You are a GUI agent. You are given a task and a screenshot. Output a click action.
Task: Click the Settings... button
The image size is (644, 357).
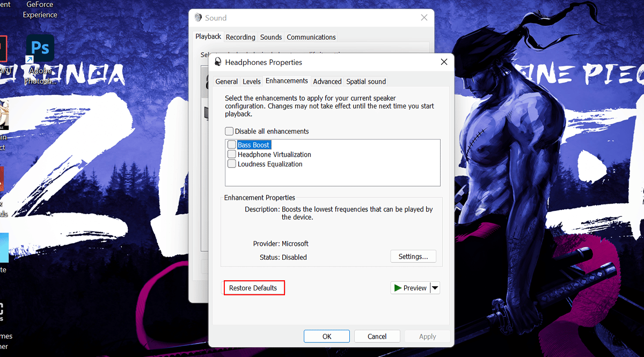click(413, 257)
